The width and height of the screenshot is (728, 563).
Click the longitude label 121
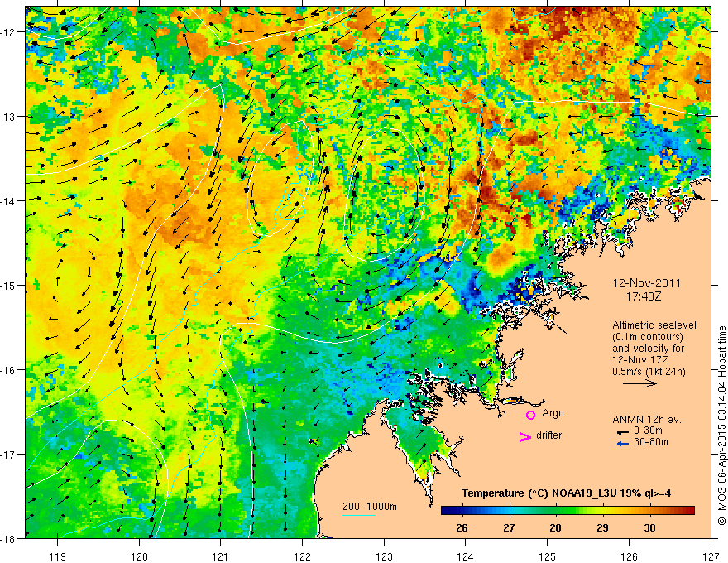pyautogui.click(x=221, y=556)
